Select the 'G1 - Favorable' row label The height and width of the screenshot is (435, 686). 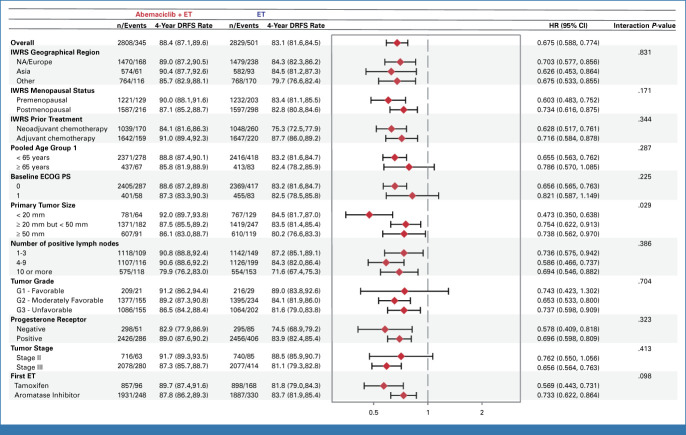(40, 291)
